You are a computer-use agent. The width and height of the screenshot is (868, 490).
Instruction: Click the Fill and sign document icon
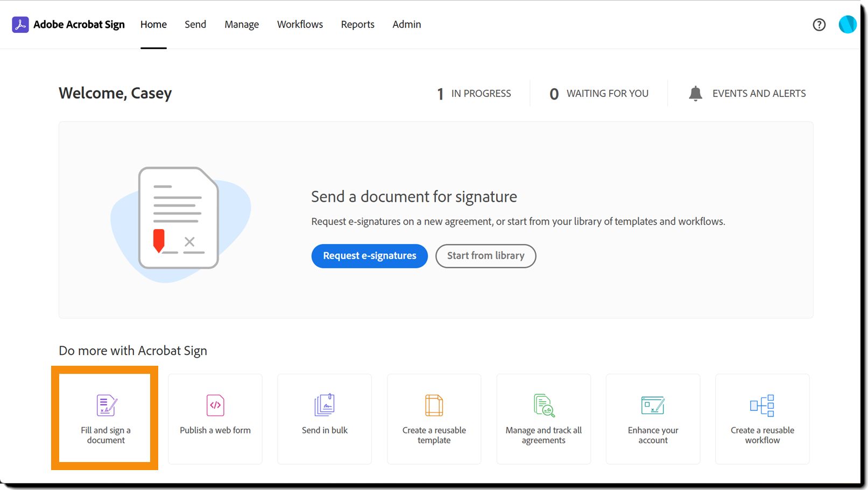pyautogui.click(x=107, y=406)
